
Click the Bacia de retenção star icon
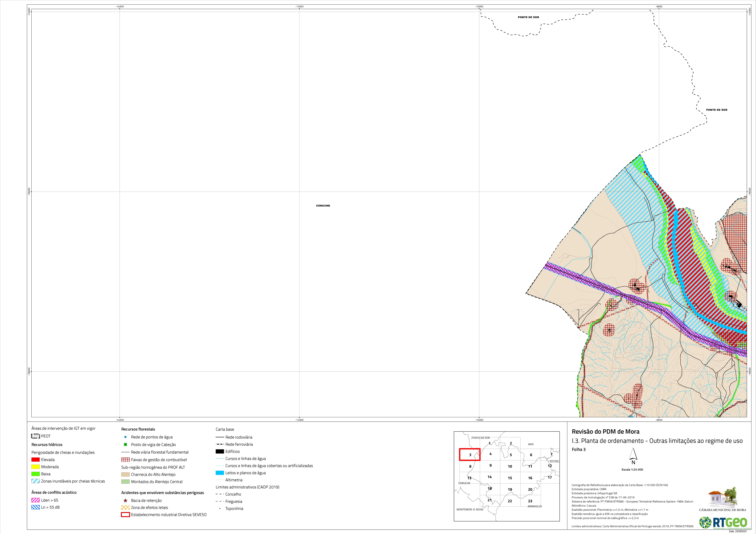(125, 500)
